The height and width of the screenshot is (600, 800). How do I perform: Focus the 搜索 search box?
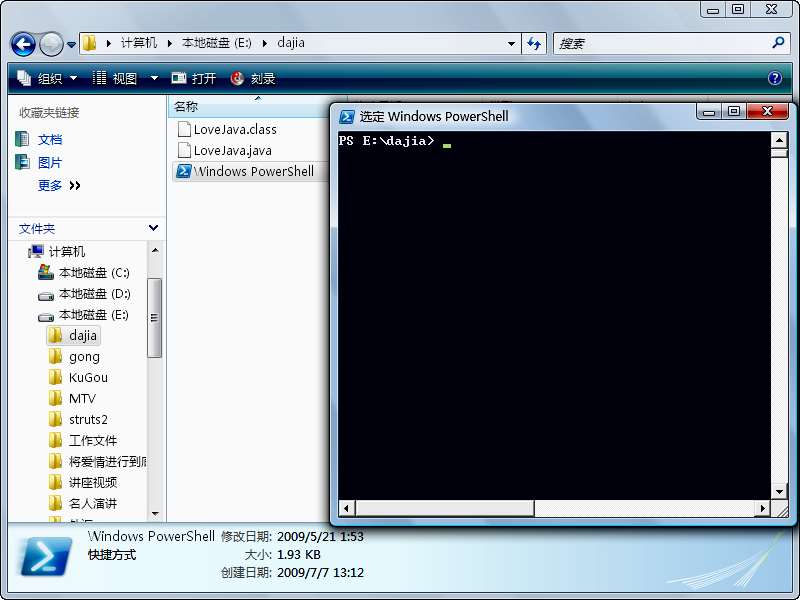point(662,44)
